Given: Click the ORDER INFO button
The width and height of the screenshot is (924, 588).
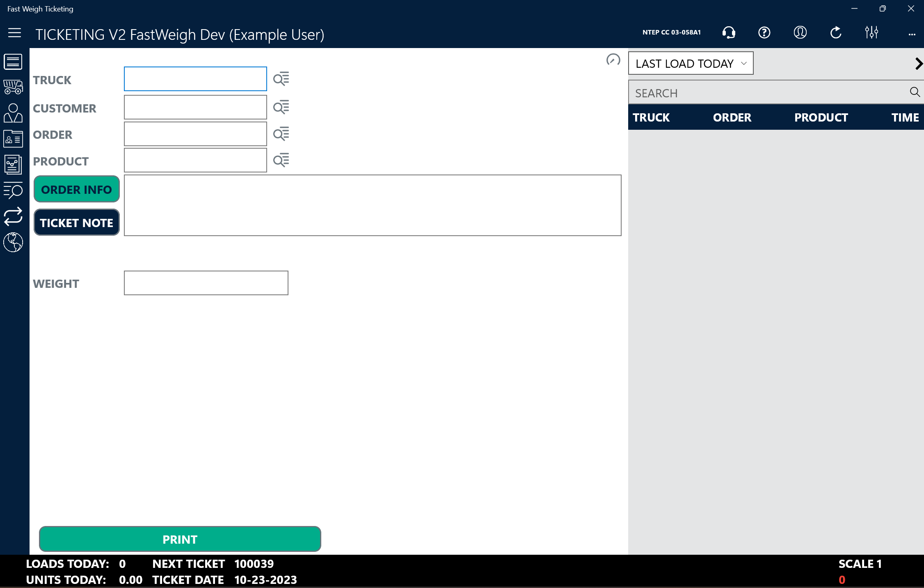Looking at the screenshot, I should click(77, 189).
